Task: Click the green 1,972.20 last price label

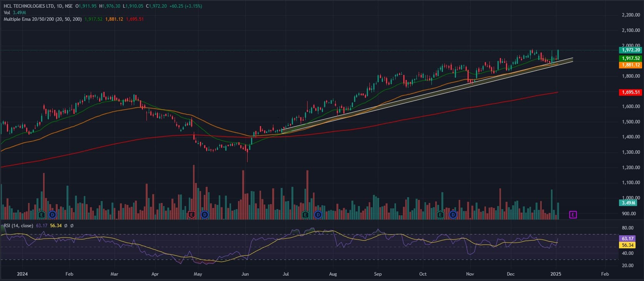Action: (631, 50)
